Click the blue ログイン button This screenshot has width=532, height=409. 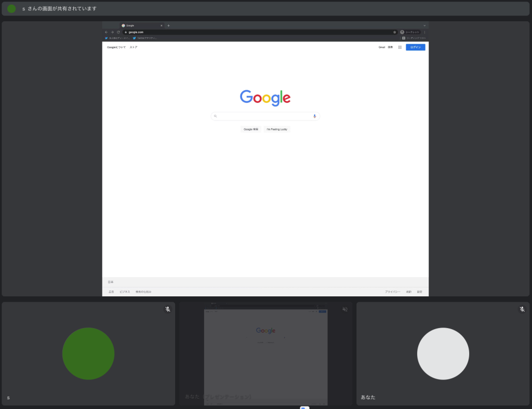pos(416,47)
